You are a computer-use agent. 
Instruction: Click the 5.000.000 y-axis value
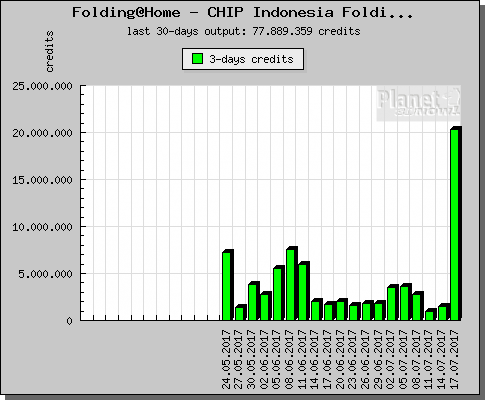point(45,274)
